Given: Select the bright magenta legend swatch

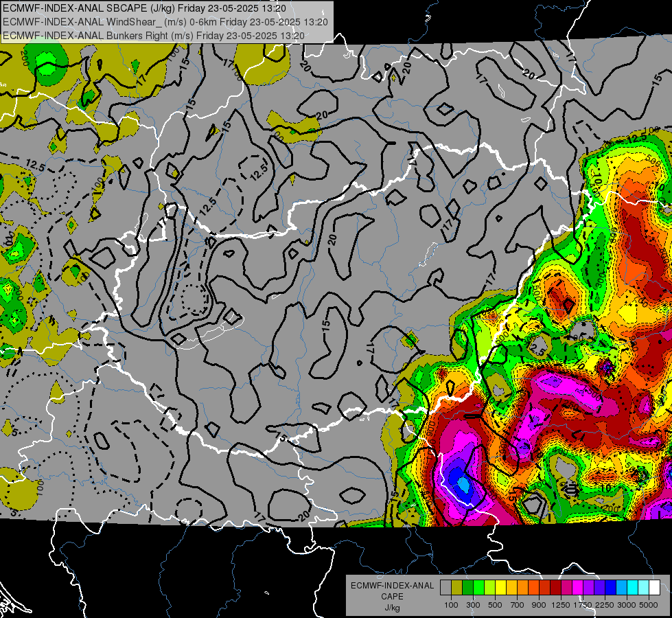Looking at the screenshot, I should pyautogui.click(x=578, y=588).
